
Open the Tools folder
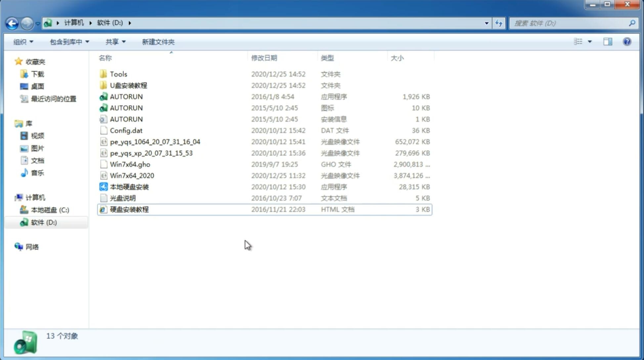coord(118,74)
